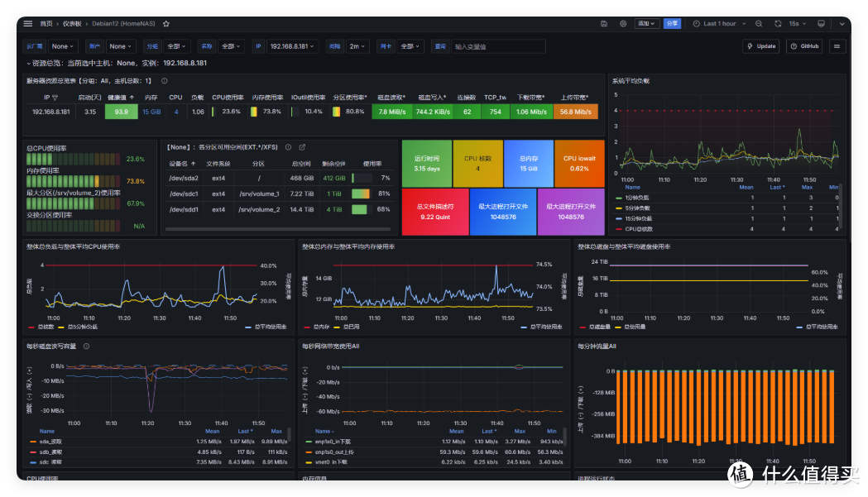The image size is (868, 497).
Task: Sort the network legend by Name header
Action: 324,431
